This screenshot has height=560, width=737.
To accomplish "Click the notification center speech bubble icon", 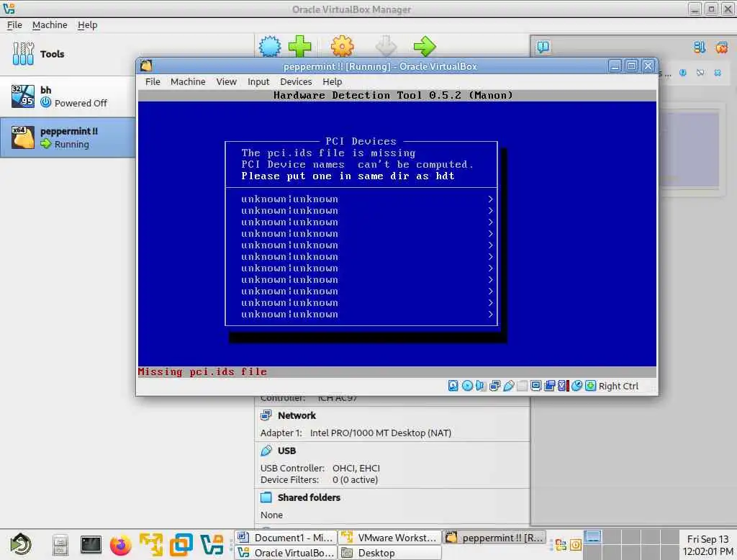I will [x=543, y=47].
